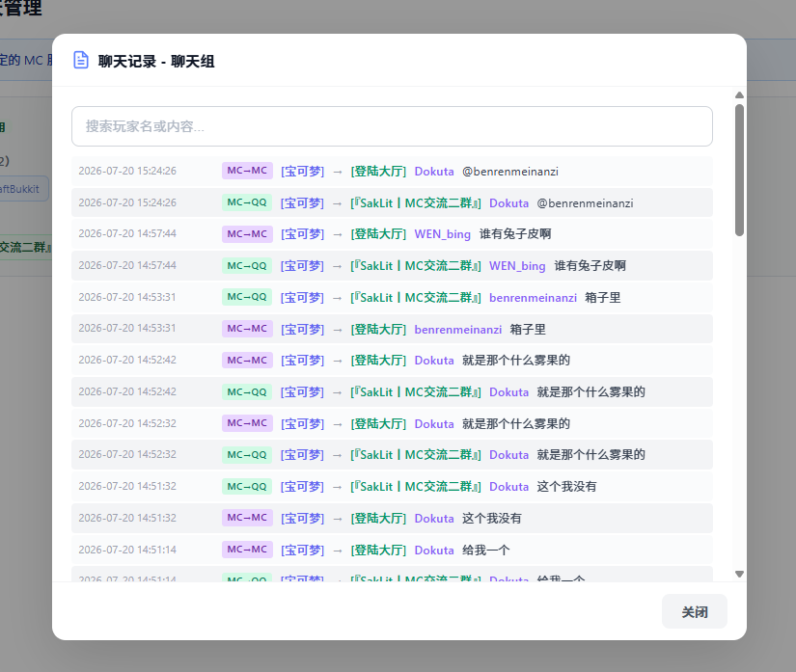Click [『SakLit | MC交流二群』] in the 14:57:44 row
This screenshot has width=796, height=672.
[x=415, y=266]
